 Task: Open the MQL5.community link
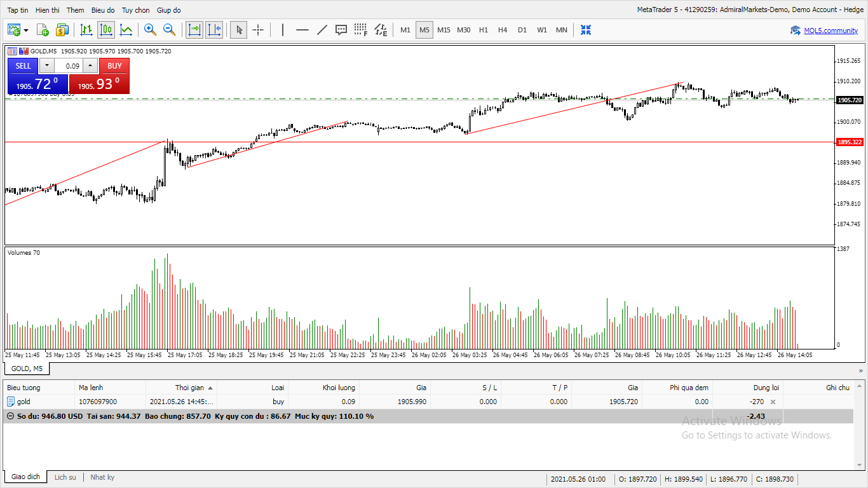pyautogui.click(x=831, y=30)
